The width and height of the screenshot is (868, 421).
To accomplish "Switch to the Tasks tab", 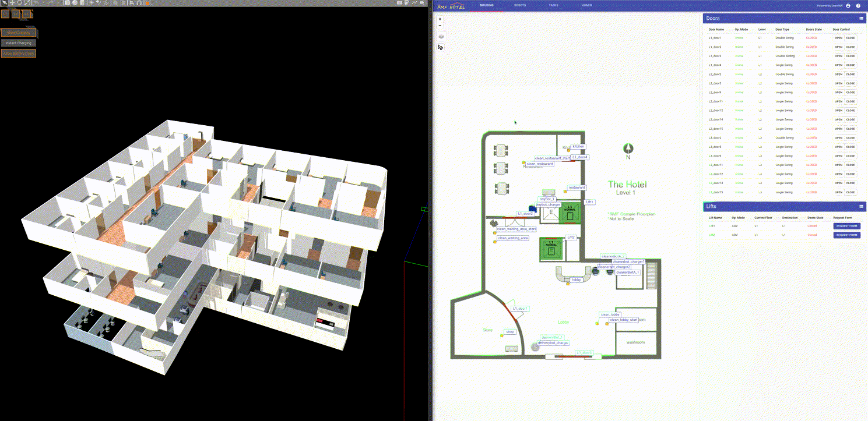I will click(x=553, y=5).
